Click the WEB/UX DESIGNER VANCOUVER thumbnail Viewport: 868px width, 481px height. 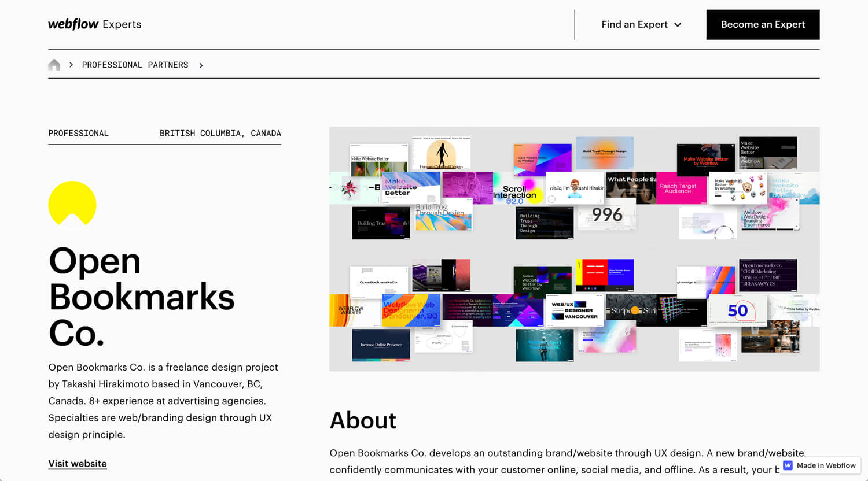pos(575,310)
